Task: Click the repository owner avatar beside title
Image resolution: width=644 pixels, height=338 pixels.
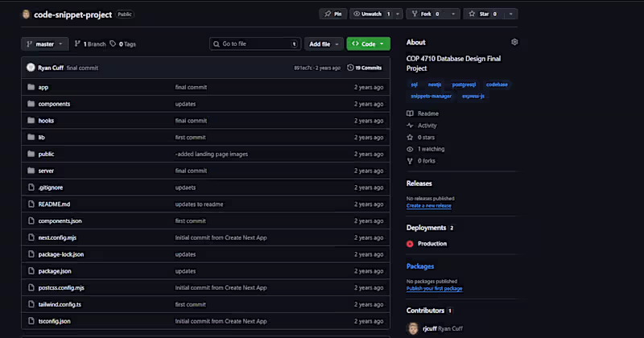Action: pos(26,14)
